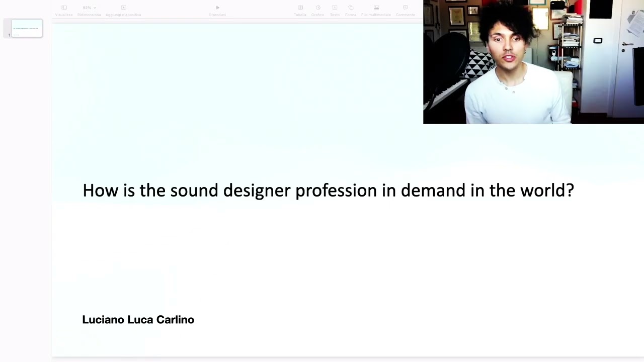Insert a table with the Tabella icon
Viewport: 644px width, 362px height.
pos(300,11)
